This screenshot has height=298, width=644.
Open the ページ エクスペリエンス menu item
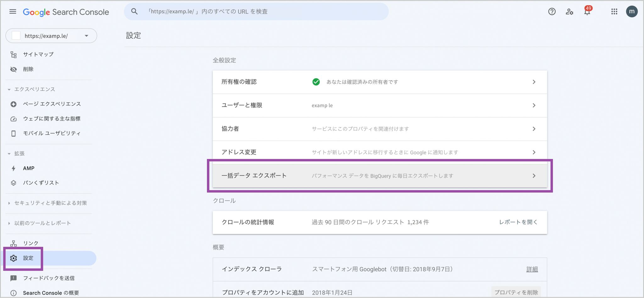click(52, 104)
